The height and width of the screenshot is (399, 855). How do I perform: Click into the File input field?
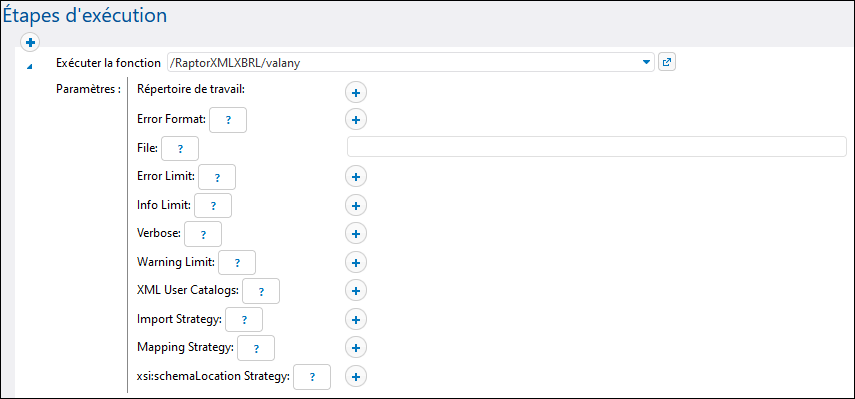coord(597,147)
